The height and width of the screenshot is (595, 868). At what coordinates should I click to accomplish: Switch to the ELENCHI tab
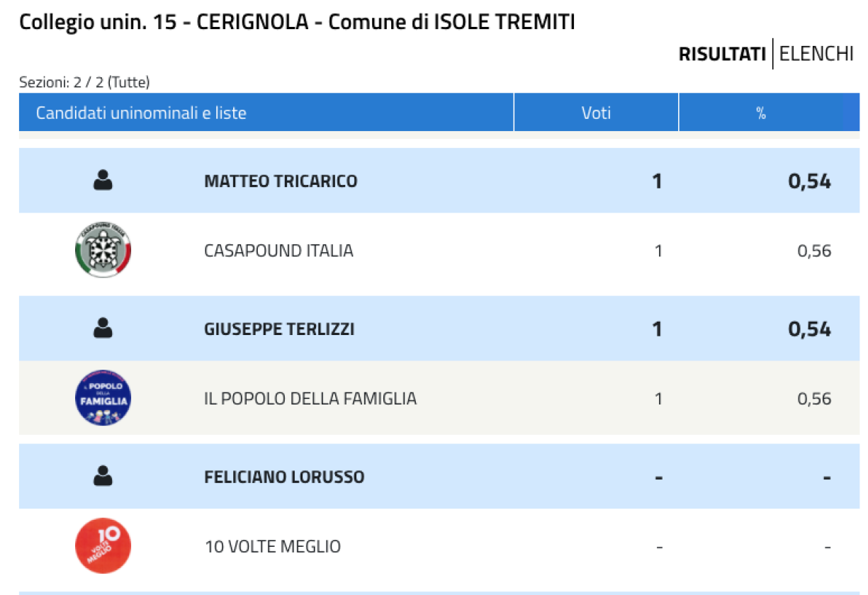[816, 55]
